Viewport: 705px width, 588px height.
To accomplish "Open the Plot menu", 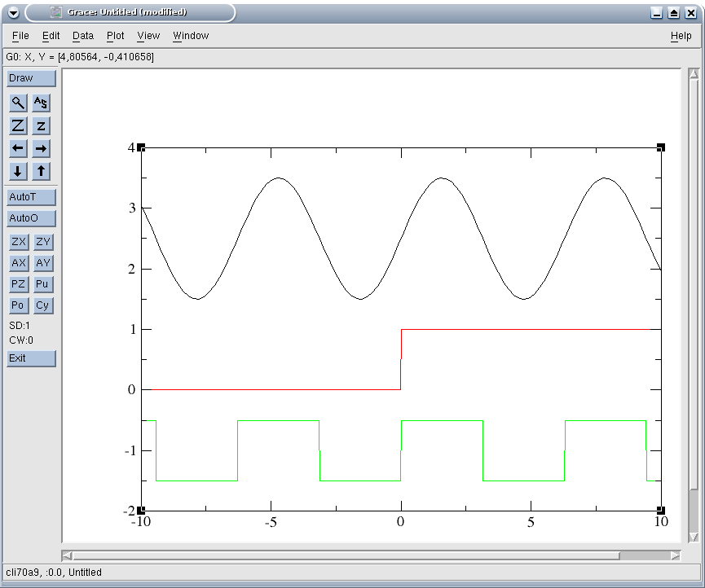I will pos(115,36).
